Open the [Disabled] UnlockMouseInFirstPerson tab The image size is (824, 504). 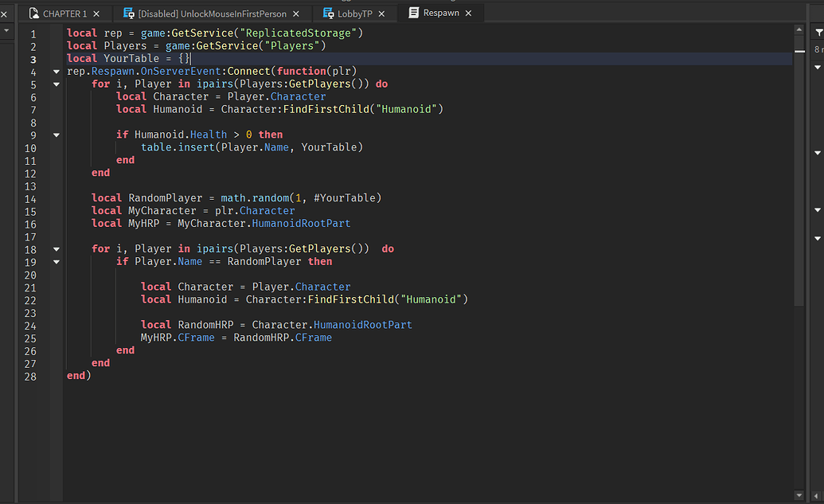(211, 14)
